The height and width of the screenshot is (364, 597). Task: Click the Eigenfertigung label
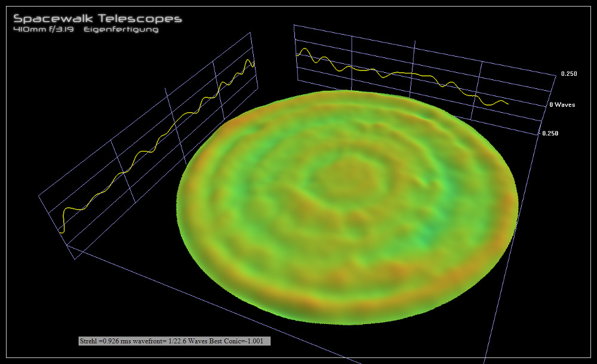pos(121,30)
